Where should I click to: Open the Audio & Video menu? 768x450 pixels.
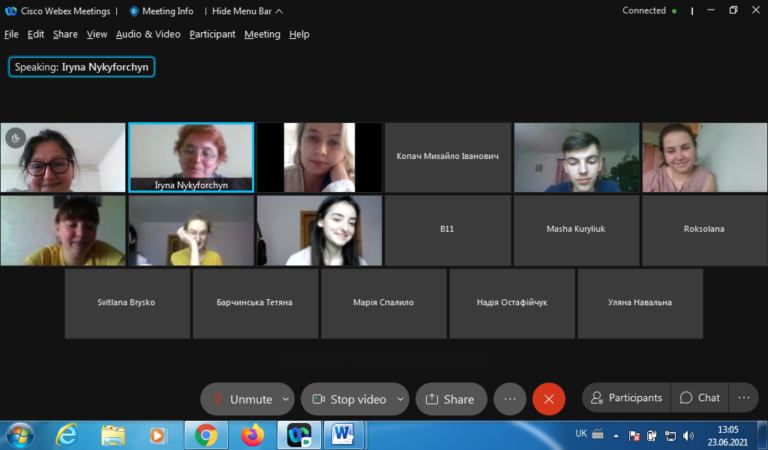coord(148,34)
